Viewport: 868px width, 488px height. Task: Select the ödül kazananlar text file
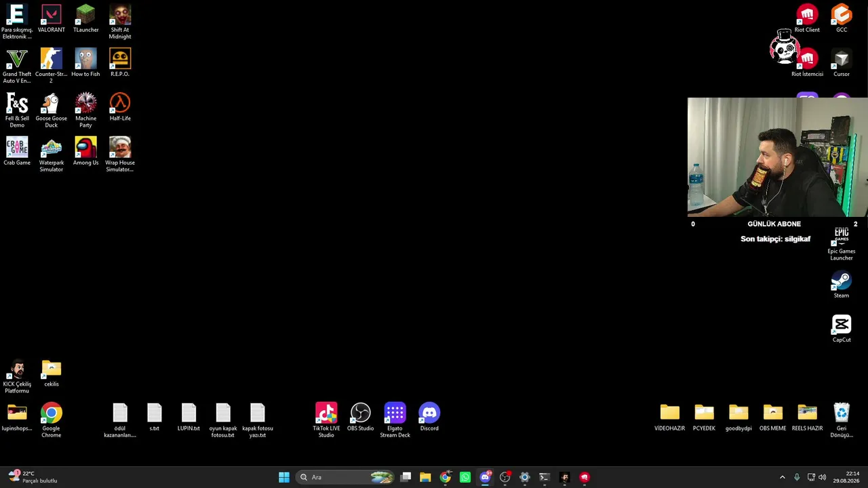(x=120, y=420)
